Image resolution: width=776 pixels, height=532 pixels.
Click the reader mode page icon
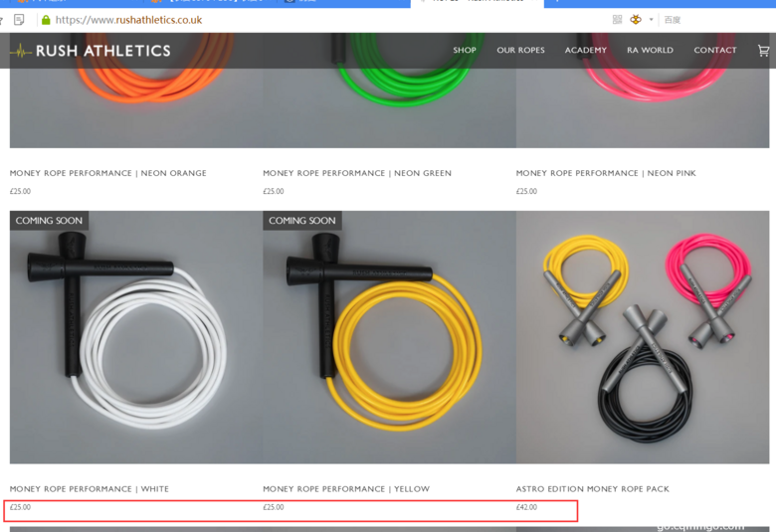19,20
